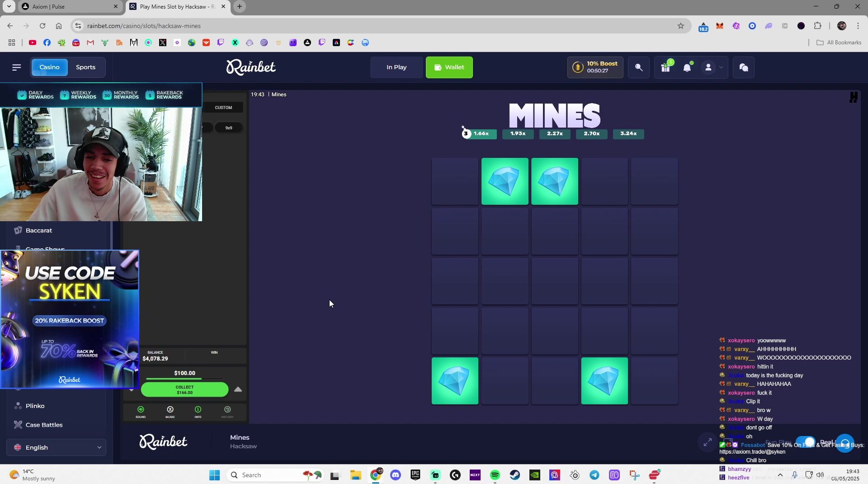The image size is (868, 484).
Task: Open the Windows Start menu
Action: click(x=214, y=475)
